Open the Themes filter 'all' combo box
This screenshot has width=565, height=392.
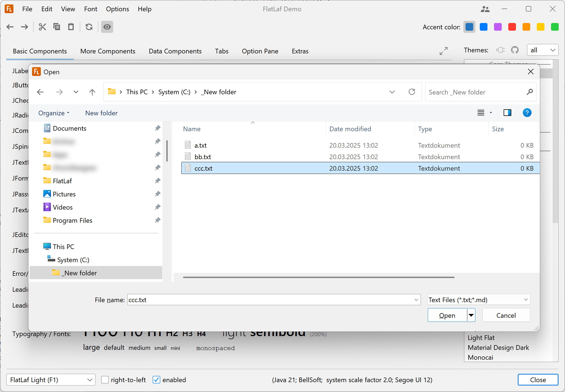[543, 50]
